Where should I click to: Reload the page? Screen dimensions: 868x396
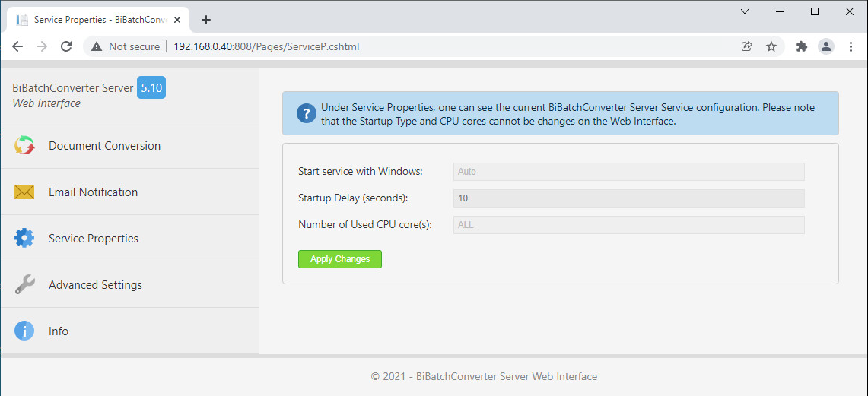pos(66,46)
